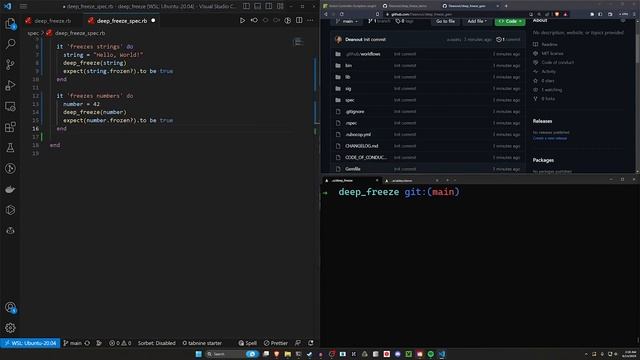Open the 1 branch link on GitHub

[x=379, y=21]
